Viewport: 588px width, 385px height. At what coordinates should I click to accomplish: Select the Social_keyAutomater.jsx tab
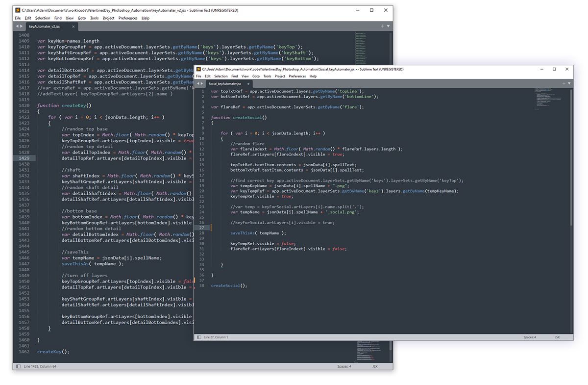click(x=229, y=84)
